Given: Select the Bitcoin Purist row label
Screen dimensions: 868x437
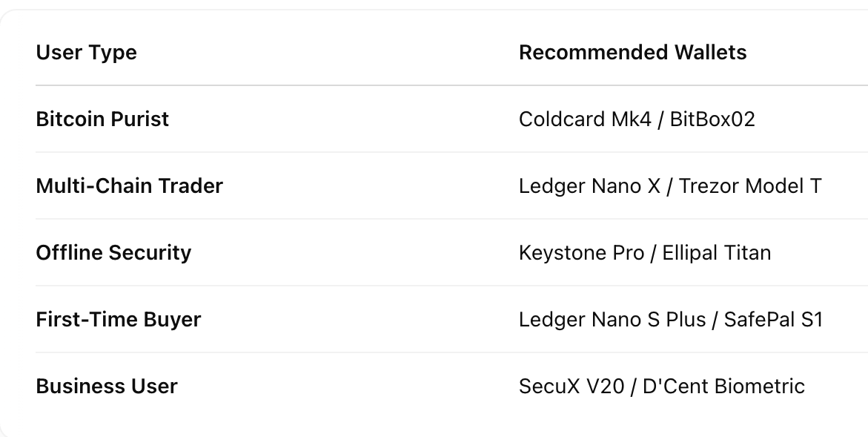Looking at the screenshot, I should pyautogui.click(x=102, y=119).
